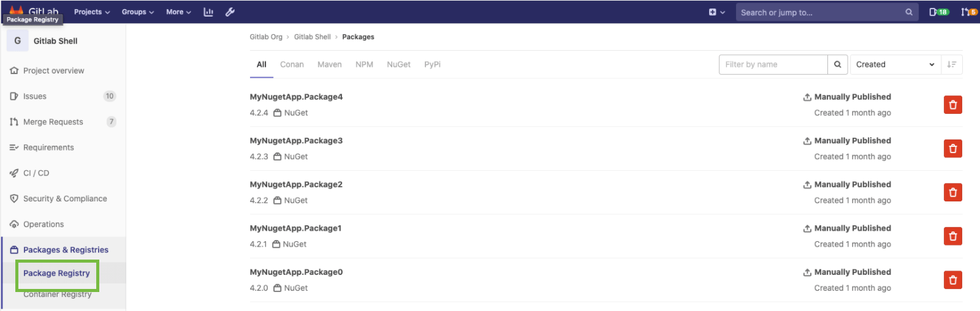980x311 pixels.
Task: Open the MyNugetApp.Package4 package link
Action: pyautogui.click(x=296, y=97)
